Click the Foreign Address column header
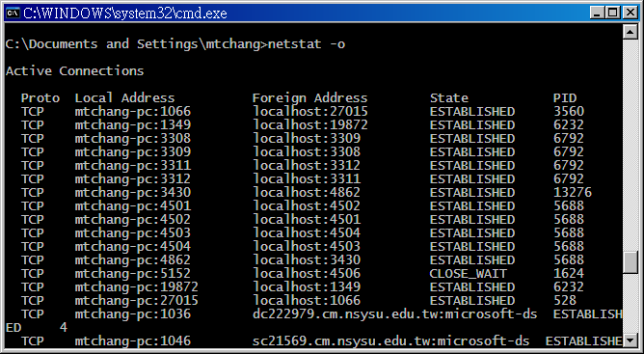Viewport: 644px width, 354px height. point(309,98)
